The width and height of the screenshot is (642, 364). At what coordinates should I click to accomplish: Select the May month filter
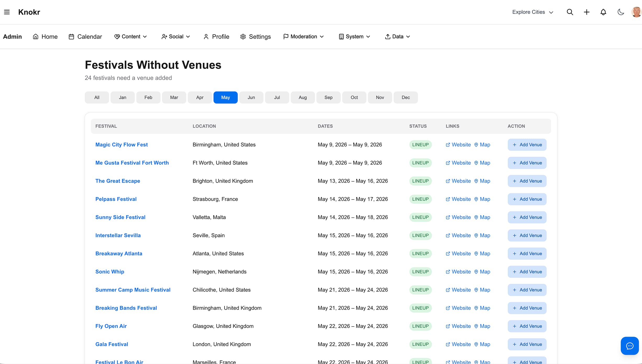click(x=225, y=97)
